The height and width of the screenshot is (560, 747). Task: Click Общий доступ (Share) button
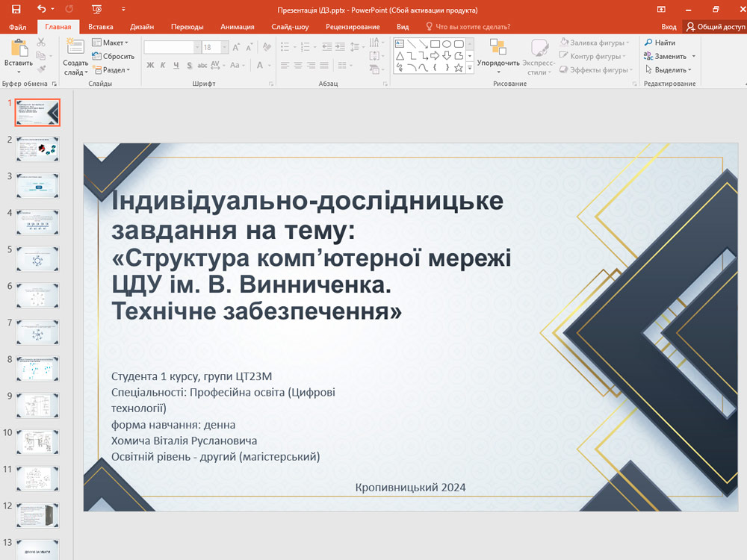click(716, 27)
